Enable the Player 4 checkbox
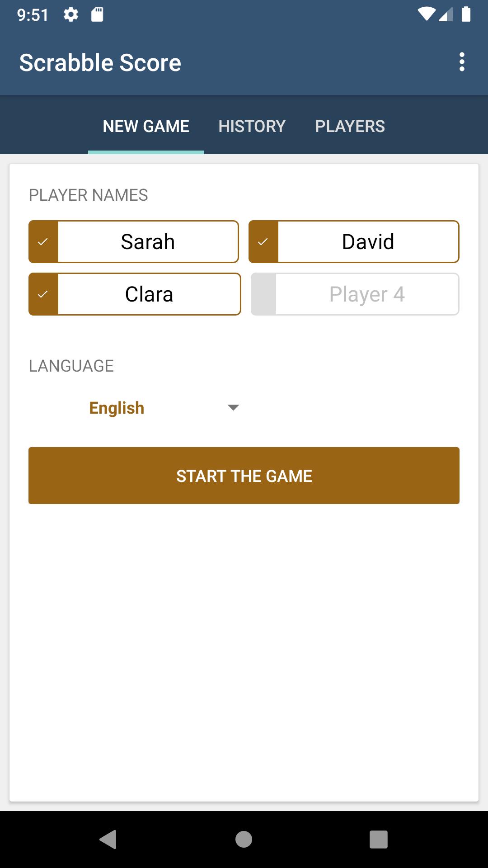The width and height of the screenshot is (488, 868). 263,294
